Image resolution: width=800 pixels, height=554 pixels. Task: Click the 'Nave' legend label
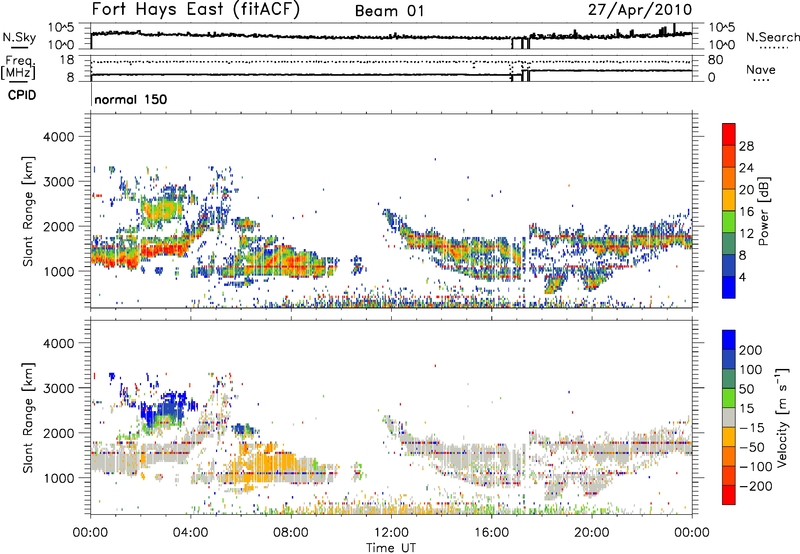[760, 69]
